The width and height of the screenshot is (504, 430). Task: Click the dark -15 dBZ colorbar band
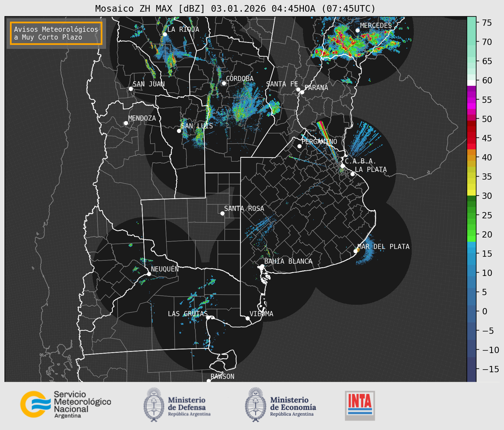tap(471, 369)
